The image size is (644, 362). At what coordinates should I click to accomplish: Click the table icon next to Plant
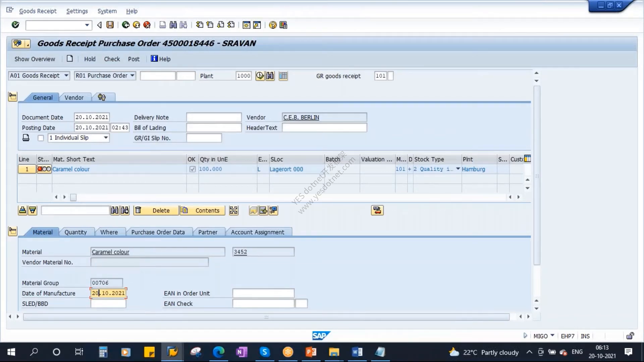pyautogui.click(x=283, y=76)
